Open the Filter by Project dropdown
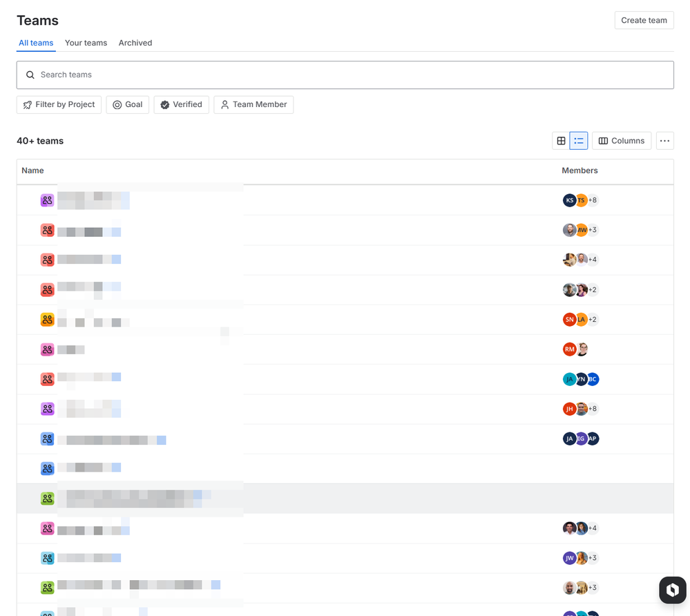This screenshot has height=616, width=690. pos(59,105)
